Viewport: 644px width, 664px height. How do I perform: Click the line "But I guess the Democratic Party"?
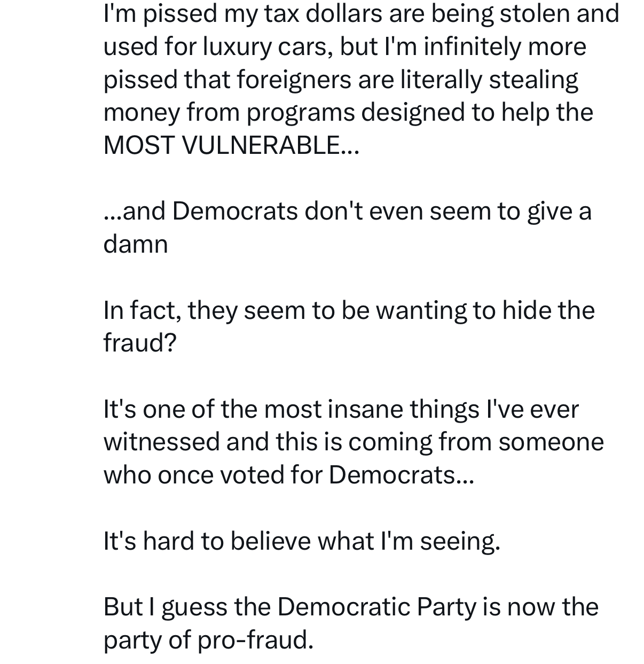pos(351,607)
